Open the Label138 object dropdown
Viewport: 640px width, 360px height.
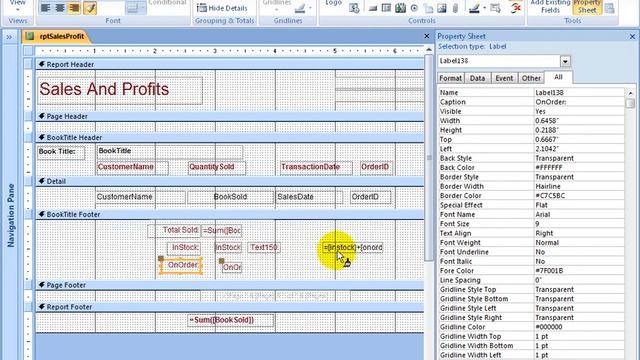[x=565, y=61]
